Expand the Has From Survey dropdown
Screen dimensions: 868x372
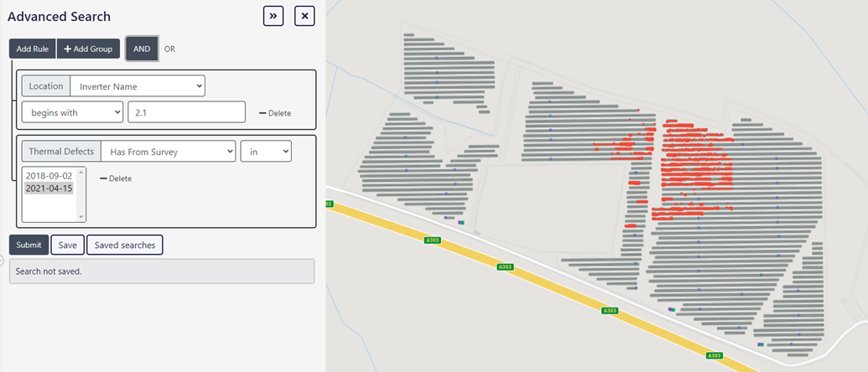click(x=169, y=152)
